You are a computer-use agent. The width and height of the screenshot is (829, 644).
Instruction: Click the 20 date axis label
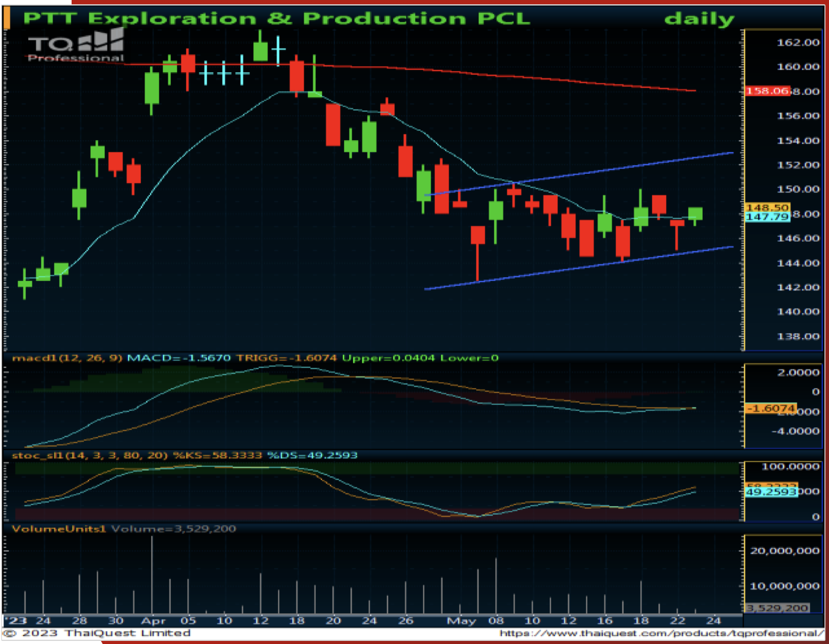click(x=333, y=620)
